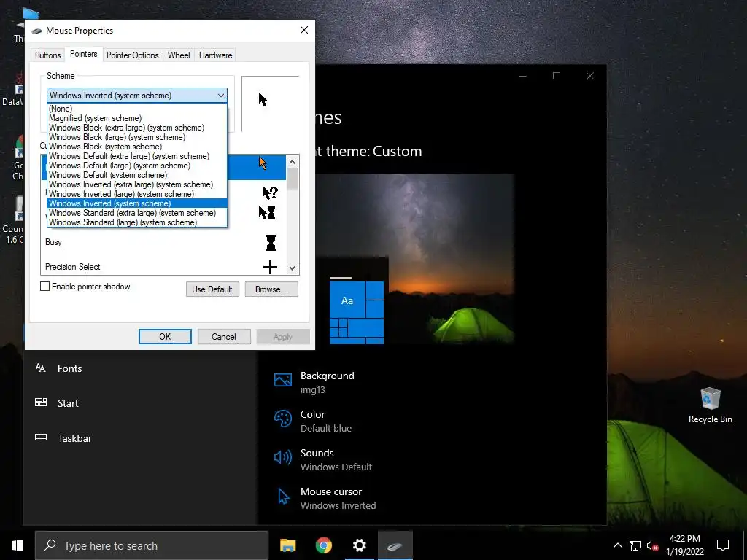Image resolution: width=747 pixels, height=560 pixels.
Task: Open Fonts settings page link
Action: coord(69,368)
